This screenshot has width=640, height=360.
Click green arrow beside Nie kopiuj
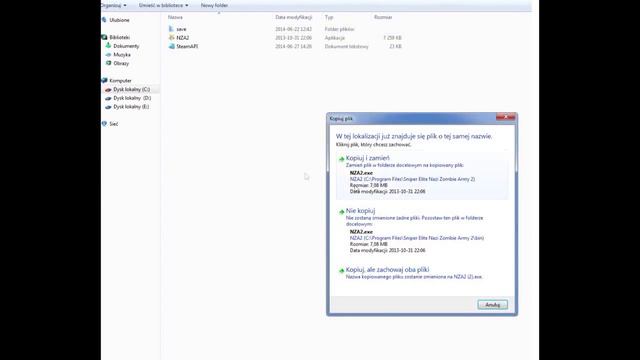pos(341,212)
